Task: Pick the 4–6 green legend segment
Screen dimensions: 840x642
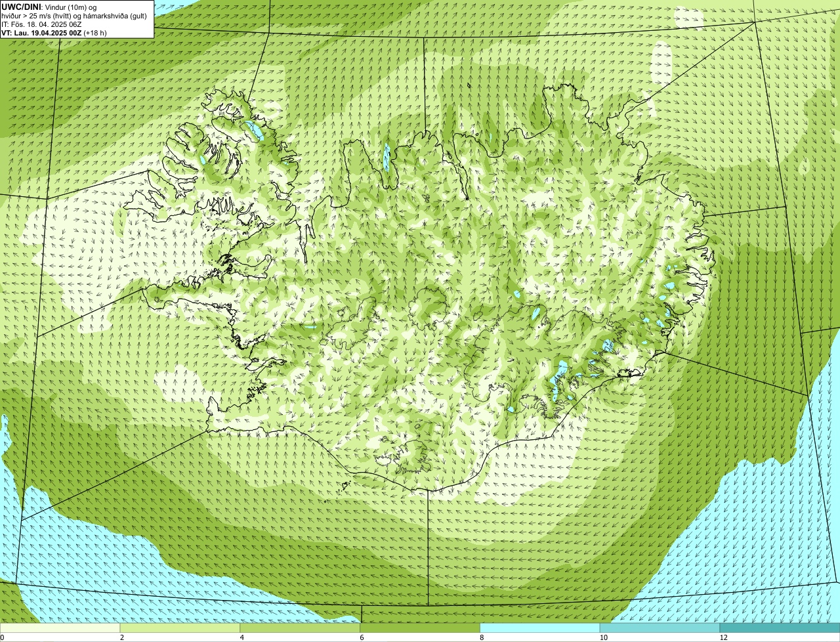Action: coord(301,628)
